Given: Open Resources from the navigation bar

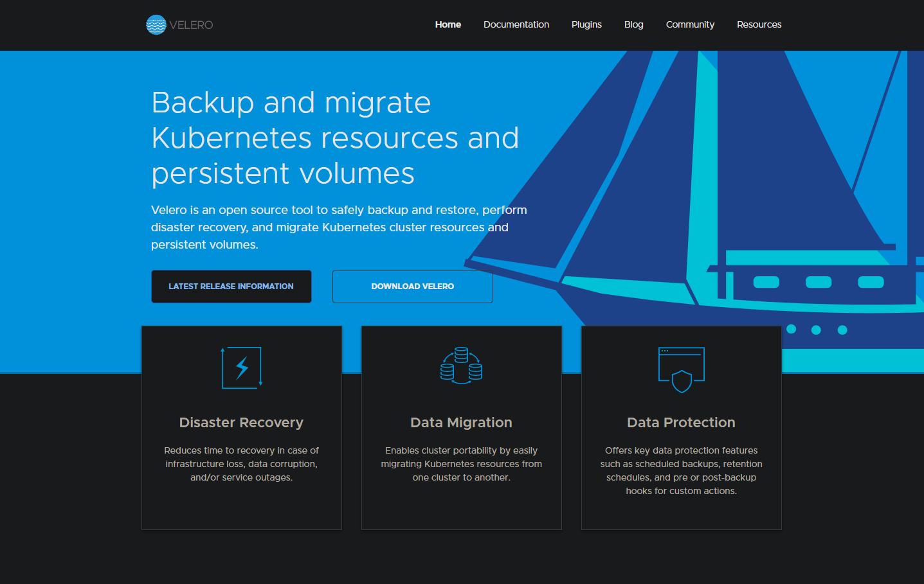Looking at the screenshot, I should (x=759, y=24).
